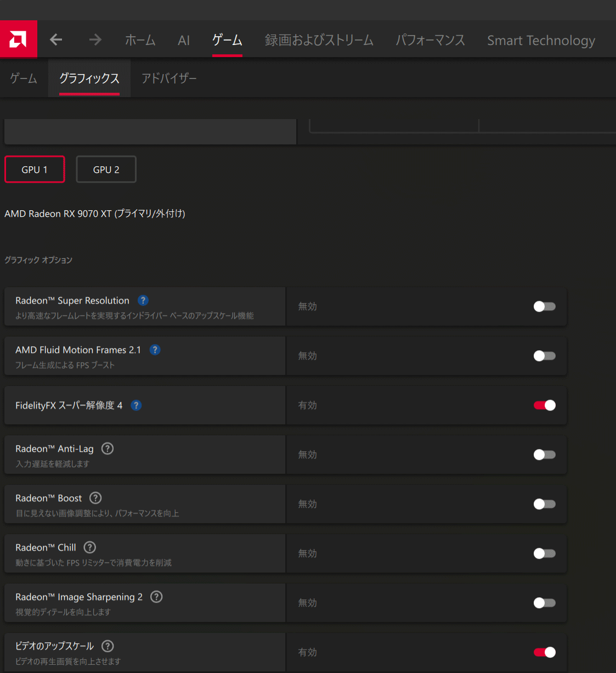Open help for Radeon Super Resolution
616x673 pixels.
[143, 300]
